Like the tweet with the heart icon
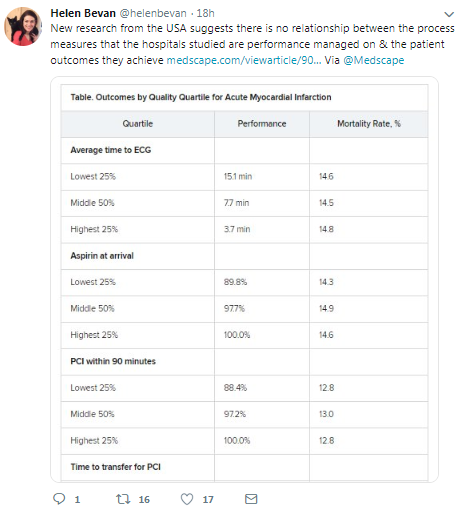The height and width of the screenshot is (507, 461). point(187,499)
